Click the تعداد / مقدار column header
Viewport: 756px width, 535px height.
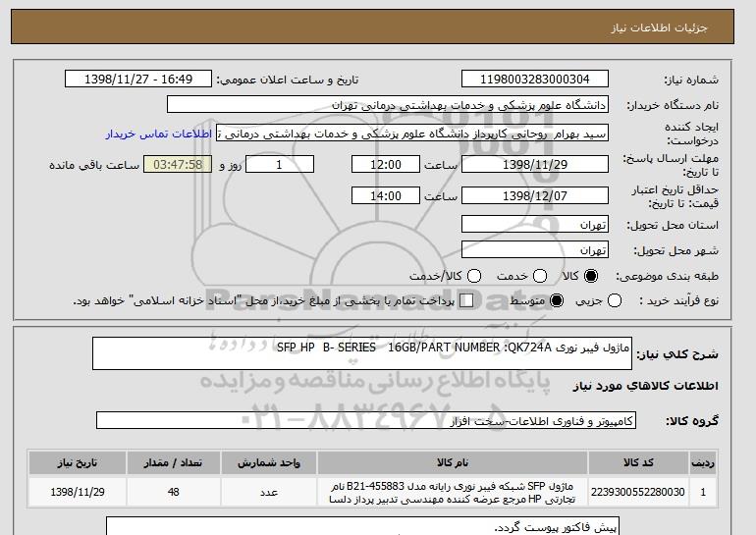click(x=173, y=462)
